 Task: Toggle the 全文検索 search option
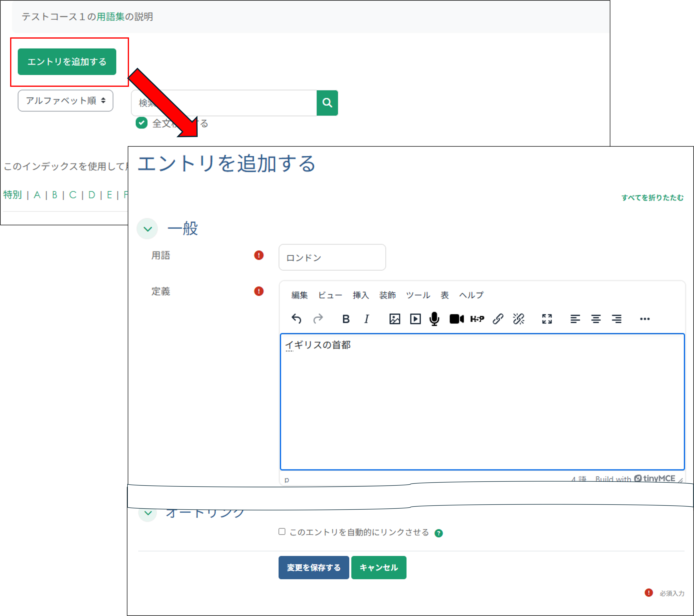point(142,124)
